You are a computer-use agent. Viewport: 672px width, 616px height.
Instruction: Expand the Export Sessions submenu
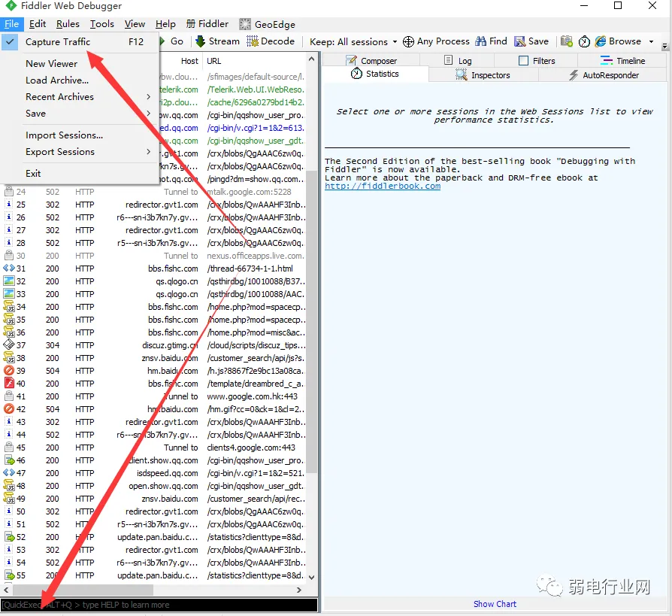tap(88, 152)
